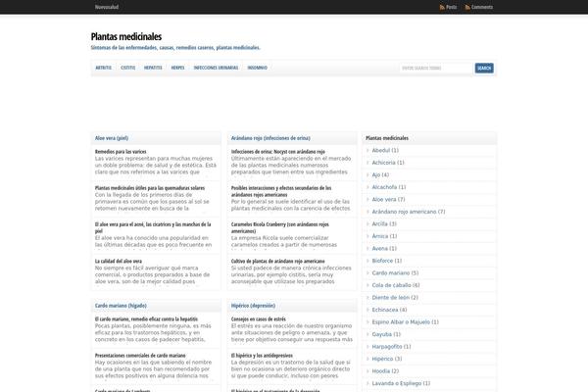Focus the search terms input field
The height and width of the screenshot is (392, 588).
[436, 69]
